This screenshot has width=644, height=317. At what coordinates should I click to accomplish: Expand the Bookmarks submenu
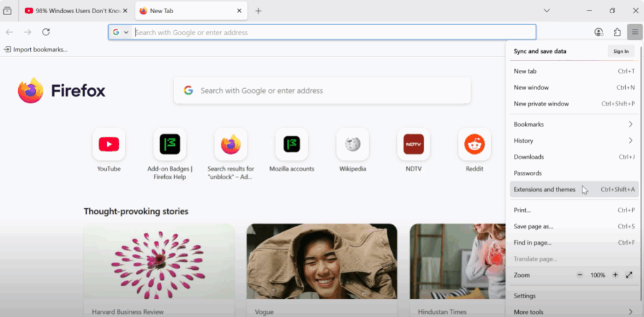coord(574,125)
